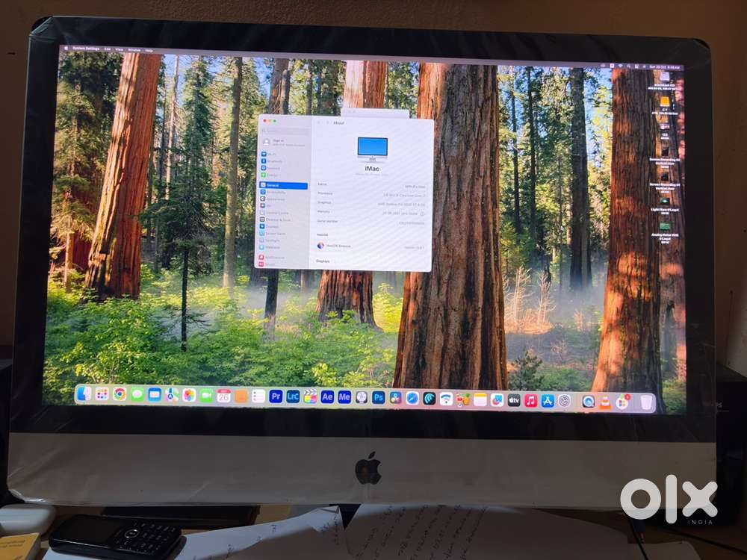Launch Final Cut Pro from the Dock

pos(310,396)
